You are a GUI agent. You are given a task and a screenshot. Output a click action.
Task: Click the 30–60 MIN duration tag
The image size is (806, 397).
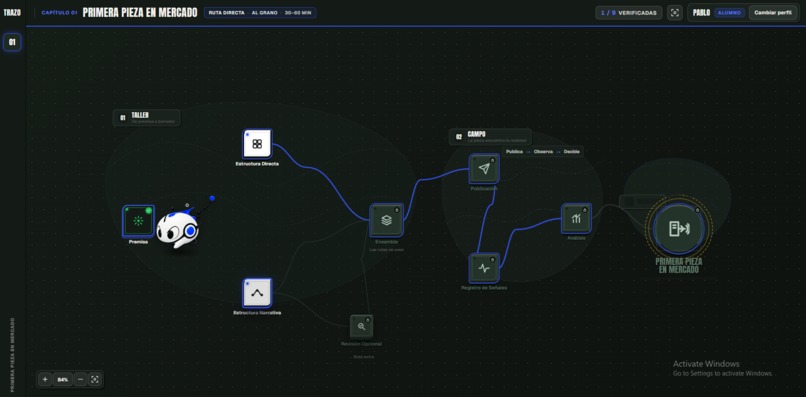298,13
